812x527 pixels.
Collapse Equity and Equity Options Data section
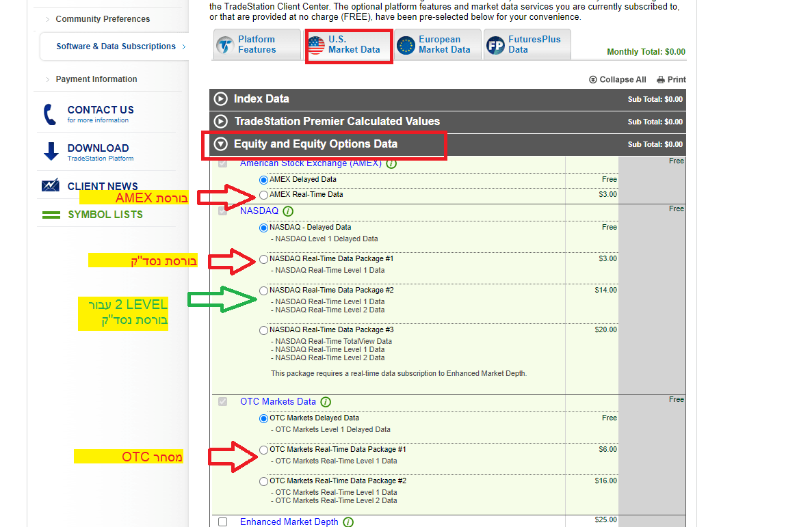point(220,144)
